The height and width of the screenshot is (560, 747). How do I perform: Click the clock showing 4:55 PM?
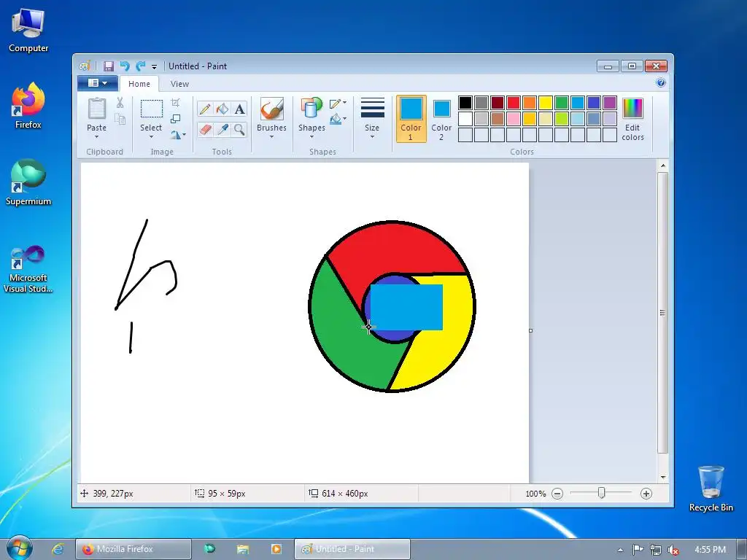(710, 550)
